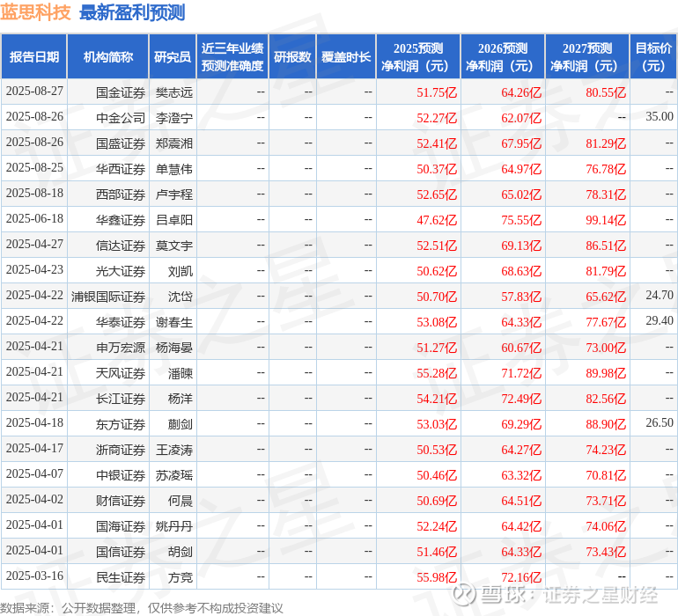Select the 2025预测净利润 column header
This screenshot has height=616, width=678.
click(418, 56)
